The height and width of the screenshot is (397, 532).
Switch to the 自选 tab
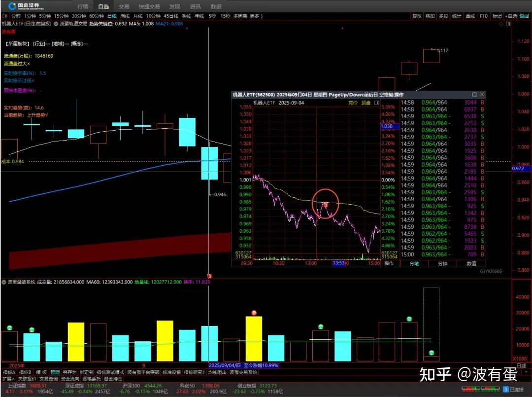[x=103, y=6]
